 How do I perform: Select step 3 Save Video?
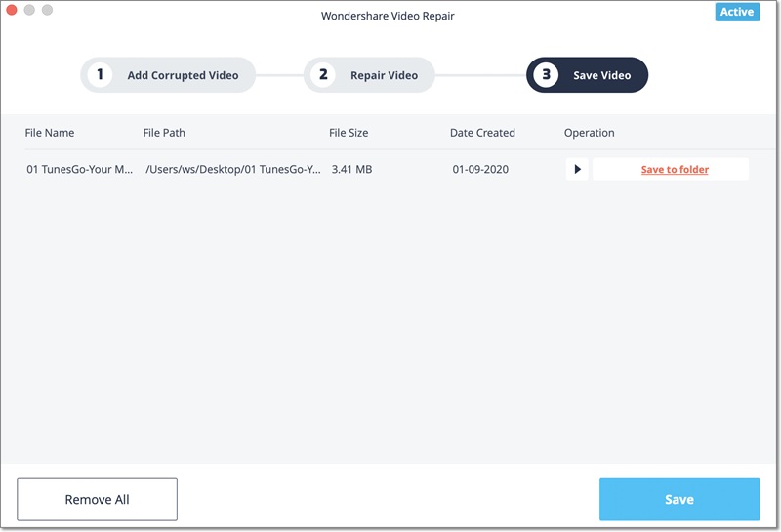click(588, 75)
